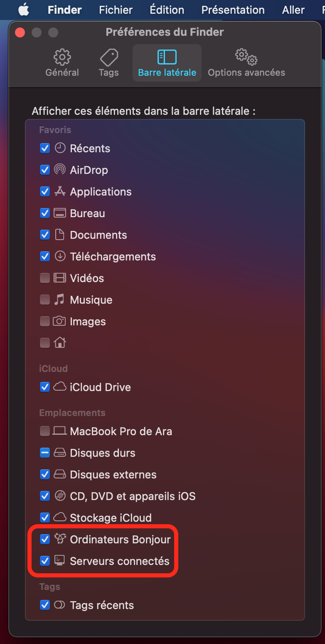Click the Disques durs drive icon

(x=60, y=453)
